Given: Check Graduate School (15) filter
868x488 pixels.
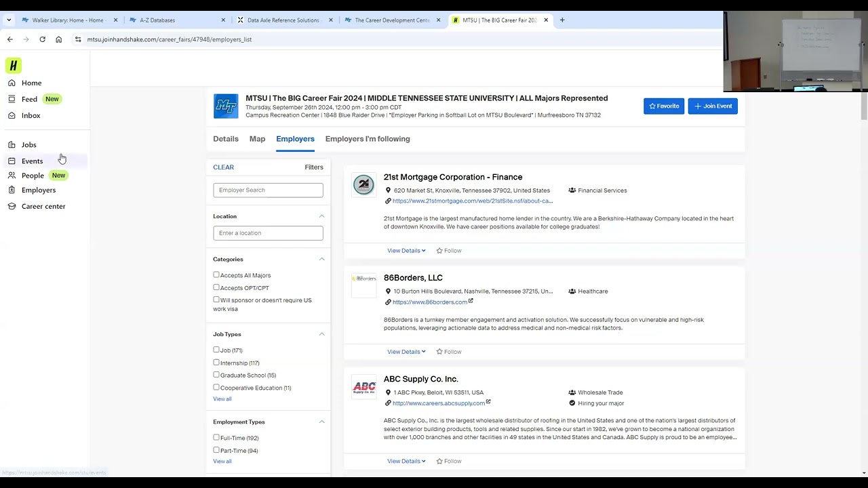Looking at the screenshot, I should [x=216, y=375].
